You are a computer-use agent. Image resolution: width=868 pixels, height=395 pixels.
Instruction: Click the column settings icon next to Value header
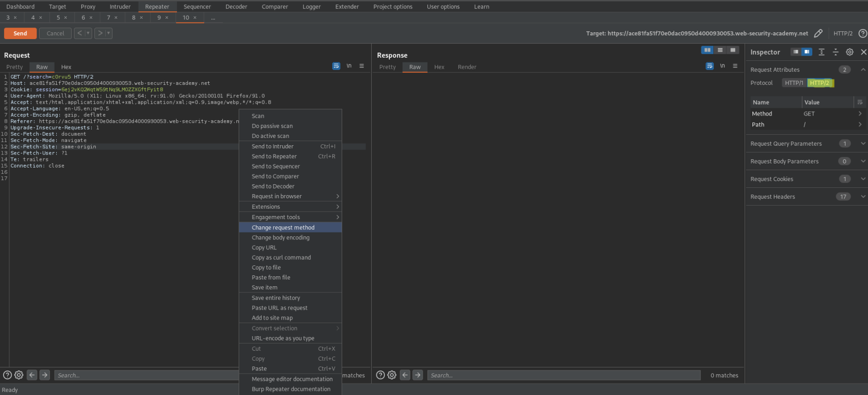[x=860, y=102]
